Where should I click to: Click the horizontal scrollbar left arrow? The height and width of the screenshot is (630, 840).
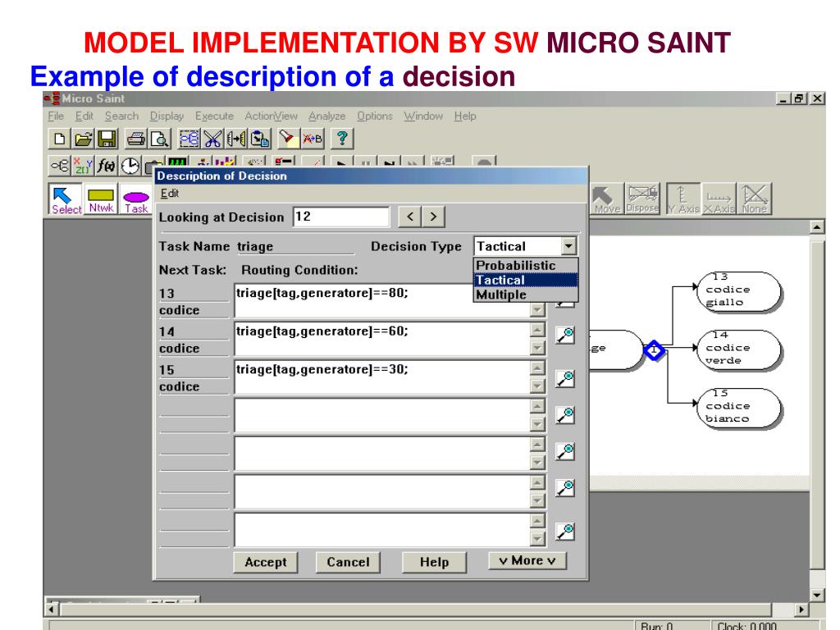(52, 609)
